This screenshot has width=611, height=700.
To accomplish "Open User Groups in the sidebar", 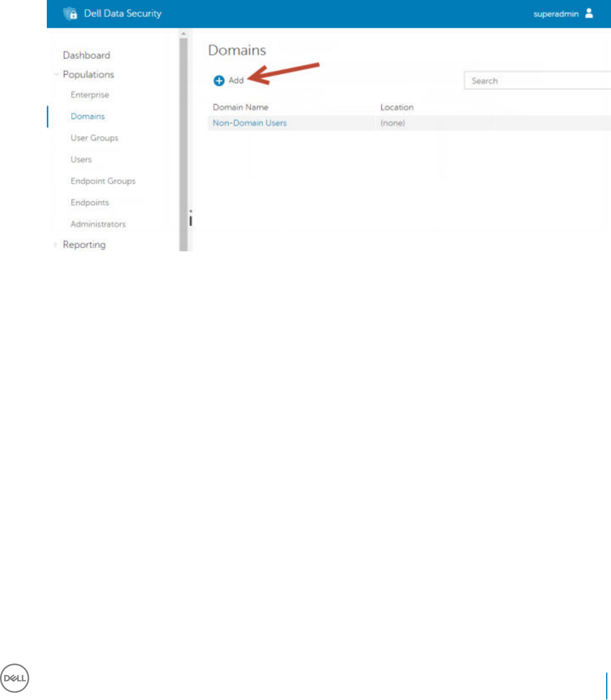I will pyautogui.click(x=94, y=138).
